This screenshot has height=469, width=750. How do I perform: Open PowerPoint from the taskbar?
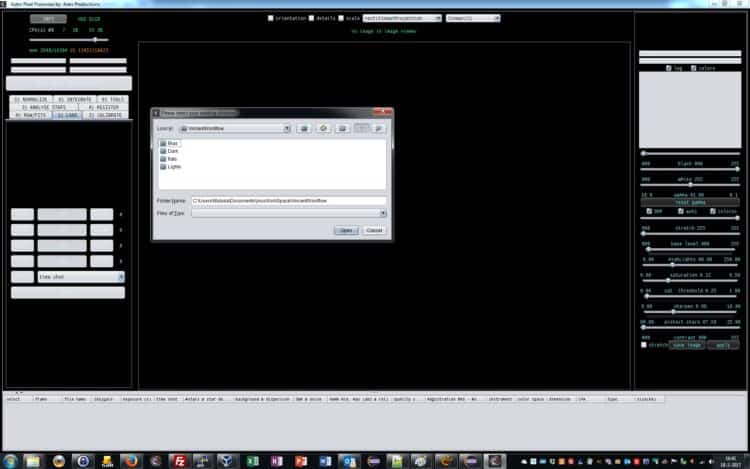pos(301,461)
